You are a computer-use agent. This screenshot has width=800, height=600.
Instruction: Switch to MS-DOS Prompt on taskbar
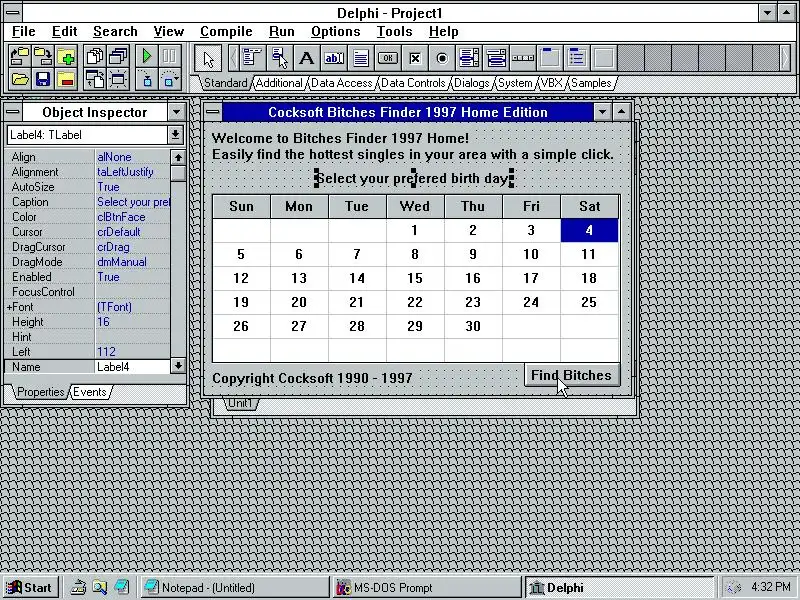pos(427,587)
